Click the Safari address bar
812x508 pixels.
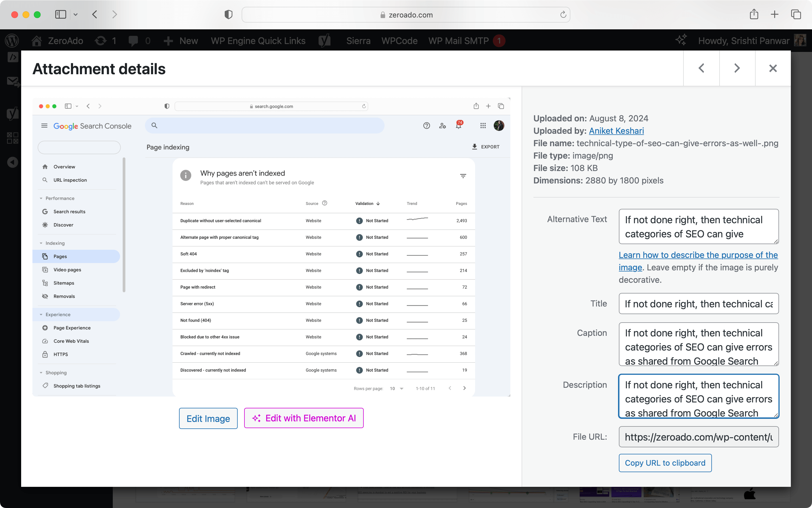click(406, 14)
